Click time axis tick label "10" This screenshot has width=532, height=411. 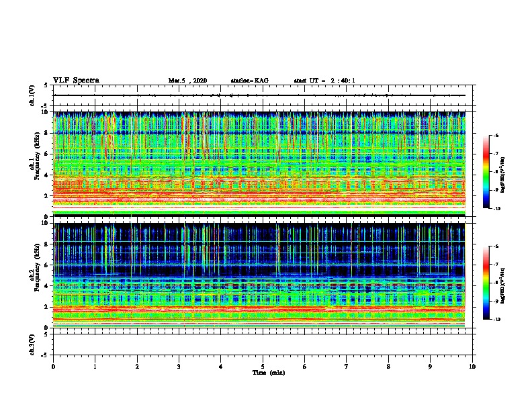pyautogui.click(x=472, y=367)
